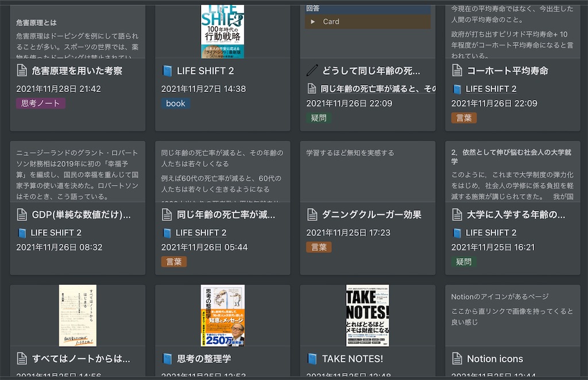Click page icon beside 同じ年齢の死亡率が減ると relation
The width and height of the screenshot is (588, 380).
pos(312,89)
